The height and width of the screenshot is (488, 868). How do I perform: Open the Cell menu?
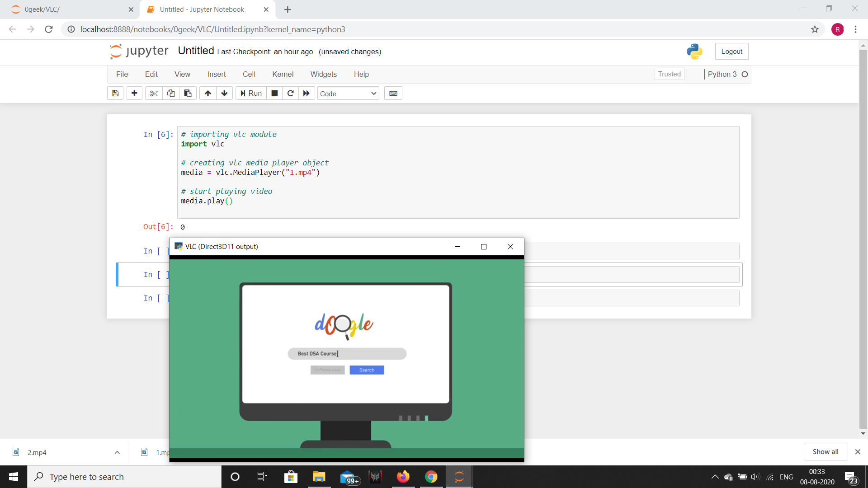[249, 74]
